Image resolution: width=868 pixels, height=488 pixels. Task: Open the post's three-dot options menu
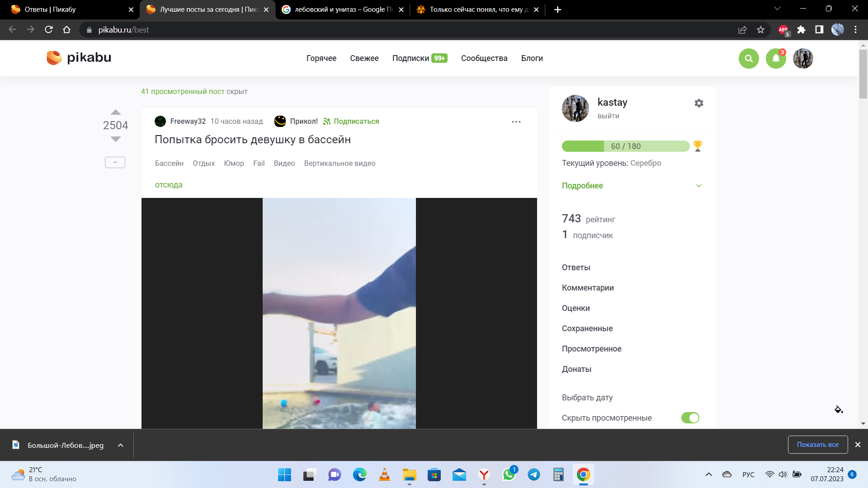pyautogui.click(x=516, y=122)
